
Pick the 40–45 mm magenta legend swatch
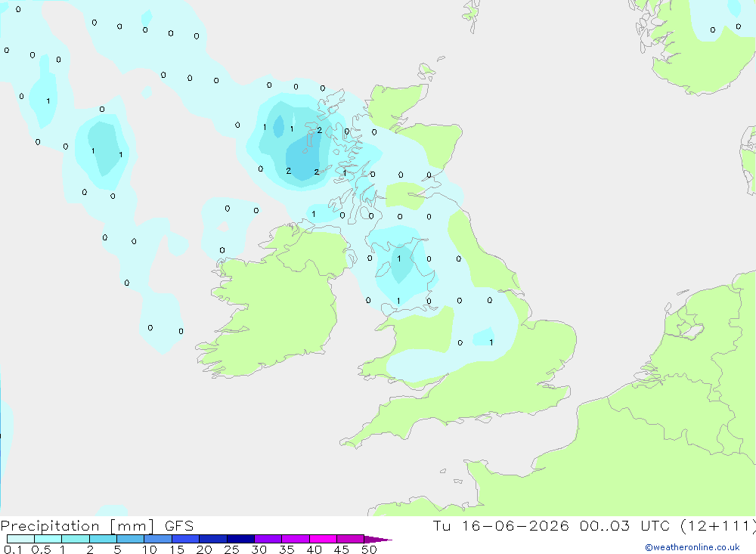point(323,539)
